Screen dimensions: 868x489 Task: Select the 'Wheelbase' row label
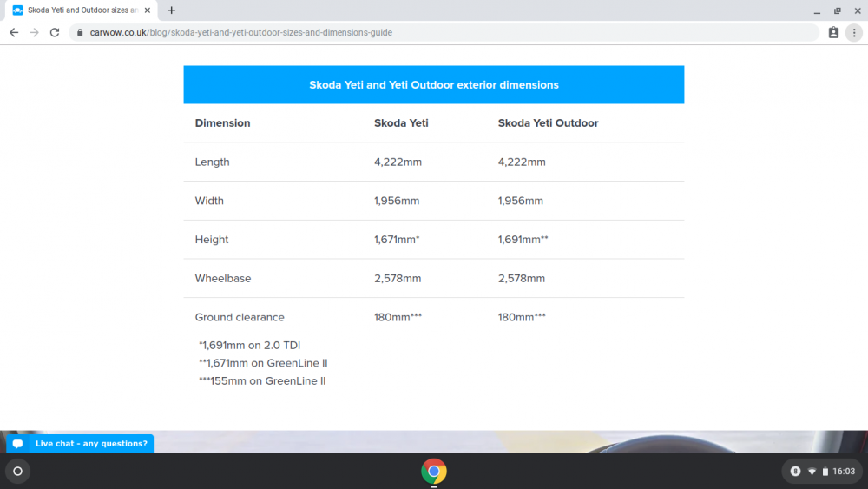223,278
